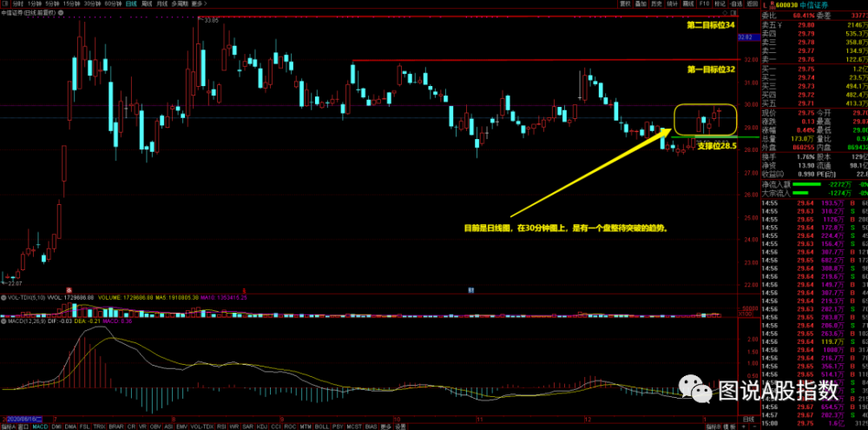Switch to 周线 weekly chart
This screenshot has height=430, width=868.
click(x=146, y=3)
